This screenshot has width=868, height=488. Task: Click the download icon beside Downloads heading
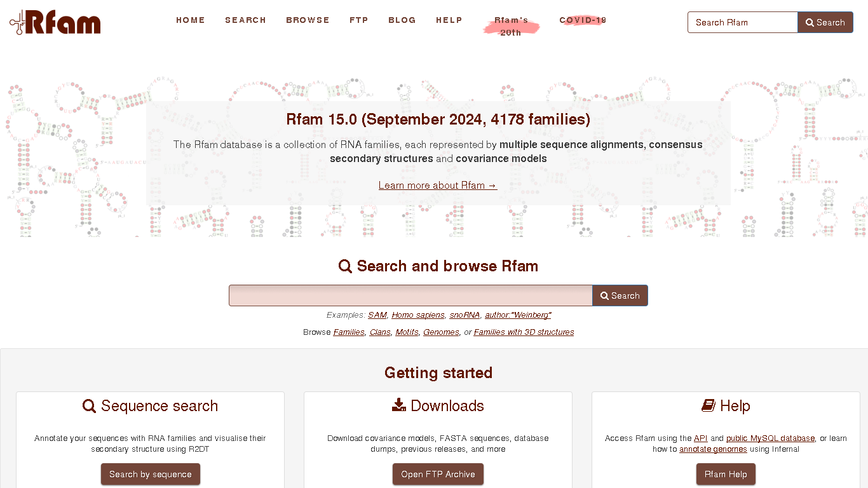[399, 405]
